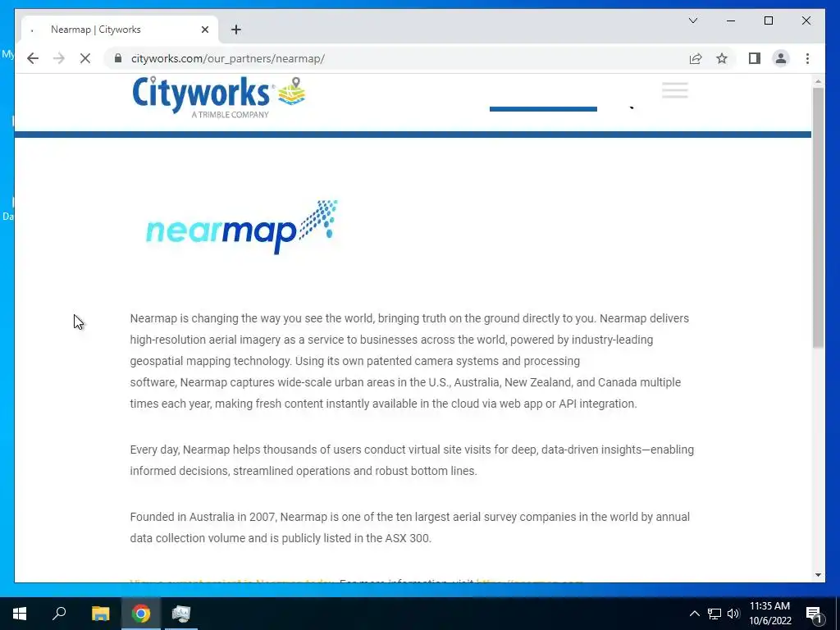Share this page using the share icon

point(696,58)
